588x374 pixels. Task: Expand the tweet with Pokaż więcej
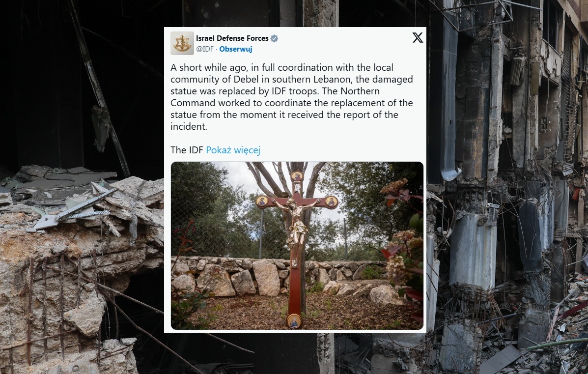[x=233, y=150]
